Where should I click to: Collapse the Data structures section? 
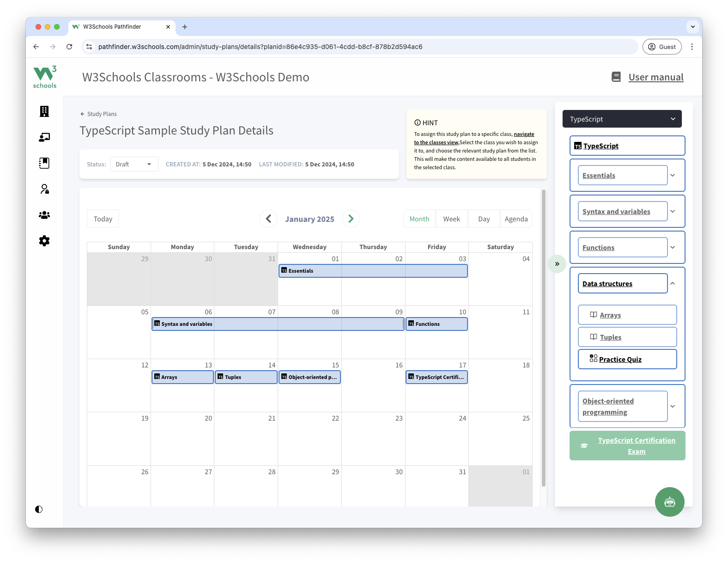(673, 283)
